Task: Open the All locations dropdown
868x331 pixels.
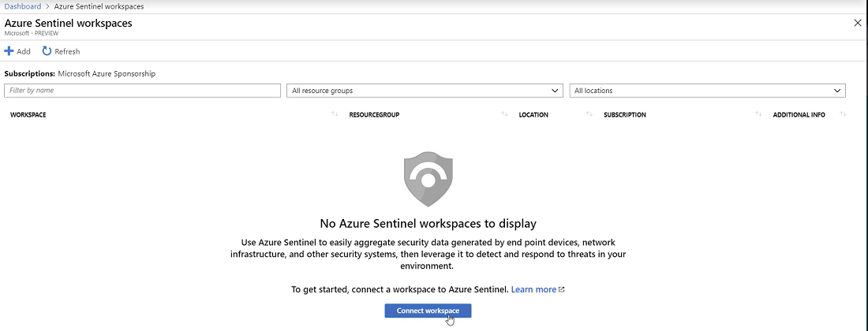Action: [707, 91]
